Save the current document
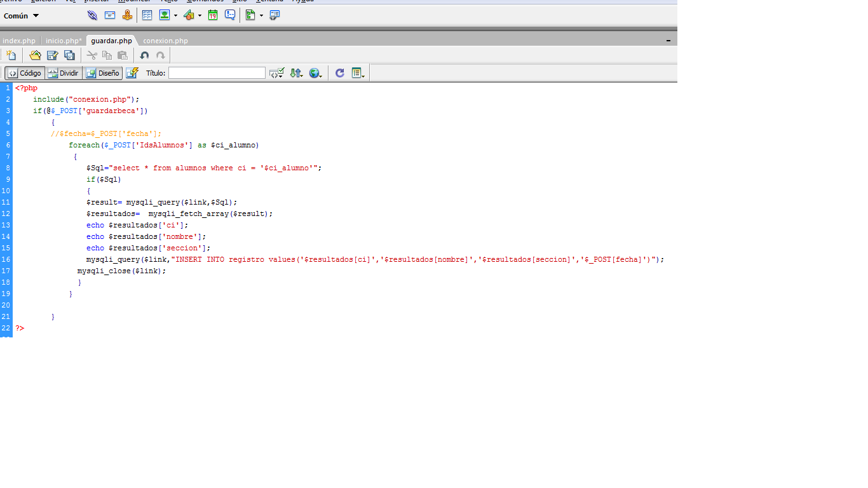Screen dimensions: 868x488 53,55
